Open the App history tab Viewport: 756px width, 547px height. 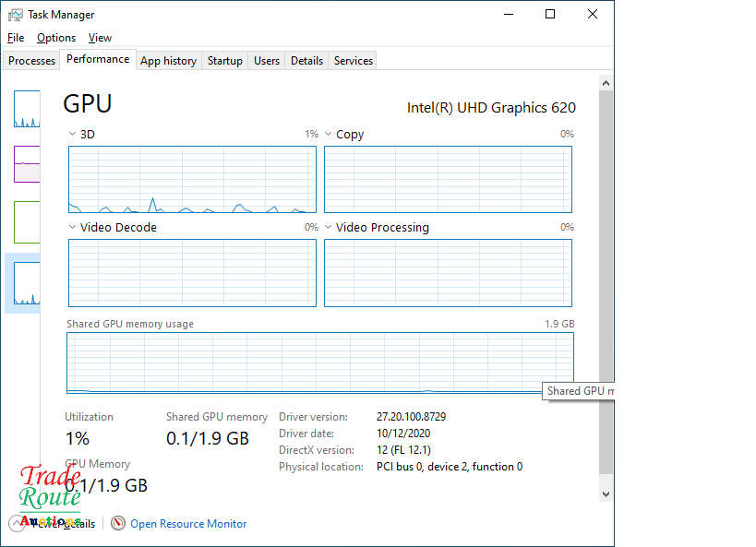pos(168,60)
